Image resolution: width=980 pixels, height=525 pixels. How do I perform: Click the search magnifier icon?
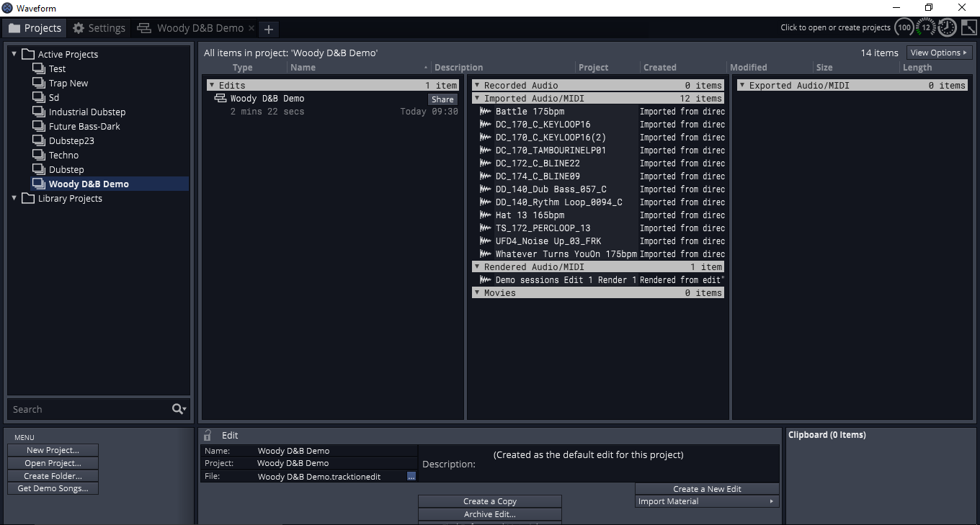coord(179,409)
